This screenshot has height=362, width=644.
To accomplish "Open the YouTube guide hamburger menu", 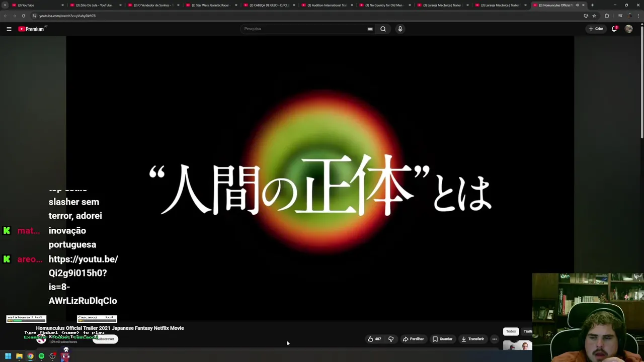I will tap(9, 29).
